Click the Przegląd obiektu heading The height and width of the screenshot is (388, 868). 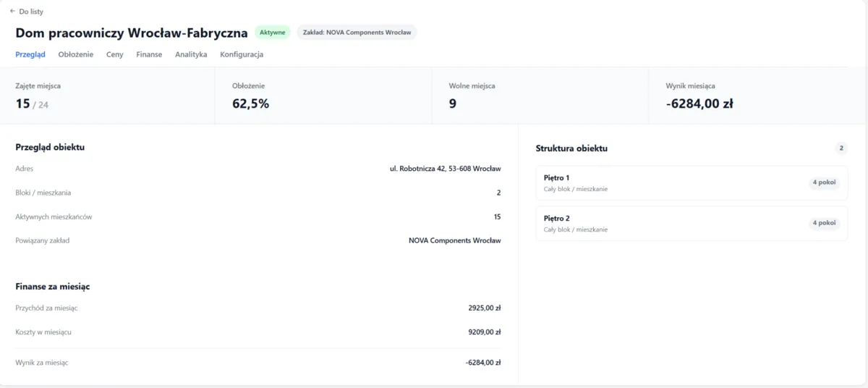[50, 147]
